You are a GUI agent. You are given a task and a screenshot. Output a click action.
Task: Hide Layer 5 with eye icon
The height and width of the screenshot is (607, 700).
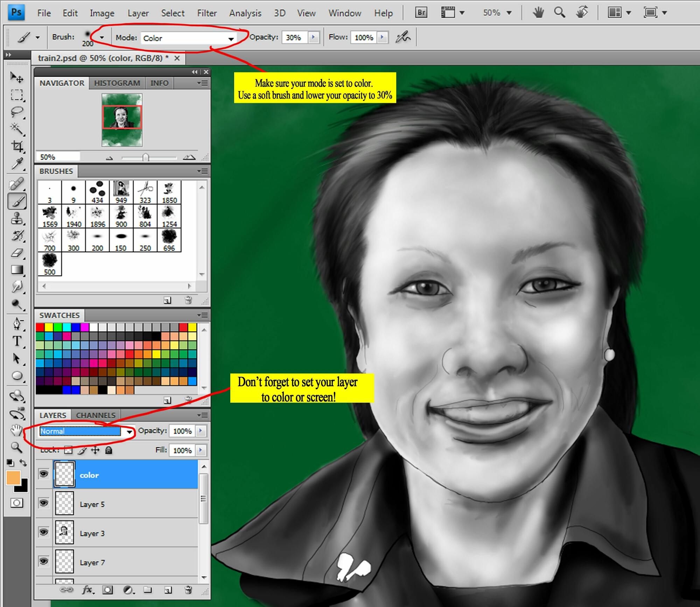click(x=44, y=503)
